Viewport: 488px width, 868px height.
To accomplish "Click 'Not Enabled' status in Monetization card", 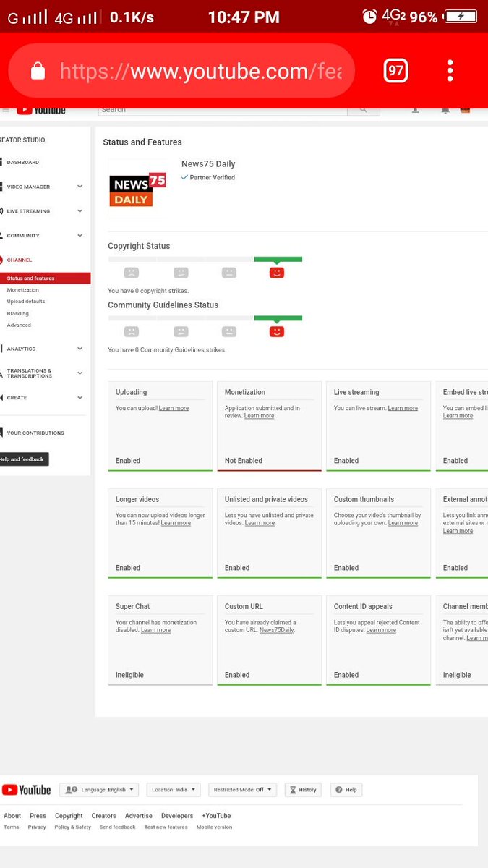I will point(244,461).
